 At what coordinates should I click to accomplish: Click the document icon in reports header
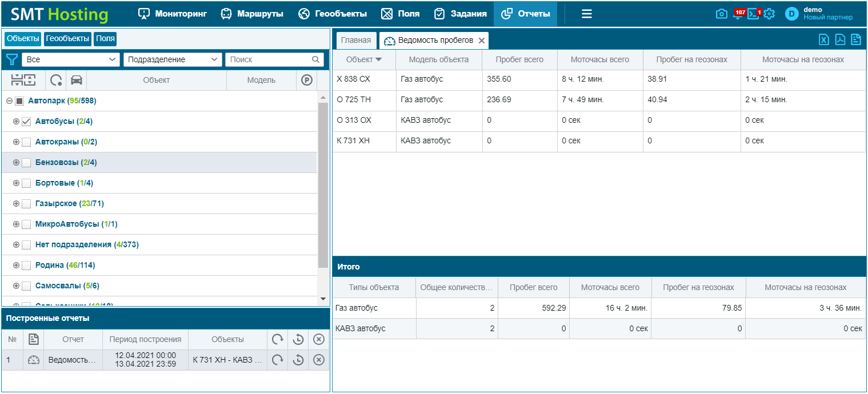34,339
